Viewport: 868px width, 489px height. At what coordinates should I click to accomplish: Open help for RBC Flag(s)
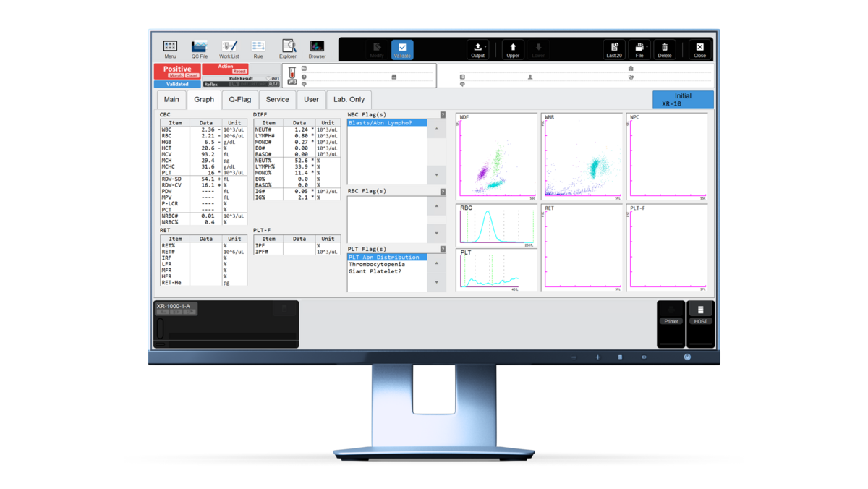click(443, 192)
